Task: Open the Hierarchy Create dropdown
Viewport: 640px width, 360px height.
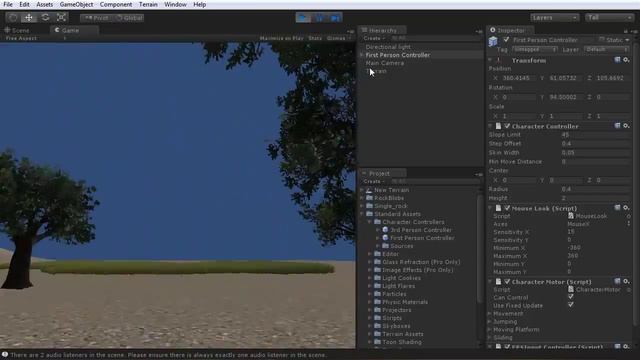Action: pyautogui.click(x=374, y=38)
